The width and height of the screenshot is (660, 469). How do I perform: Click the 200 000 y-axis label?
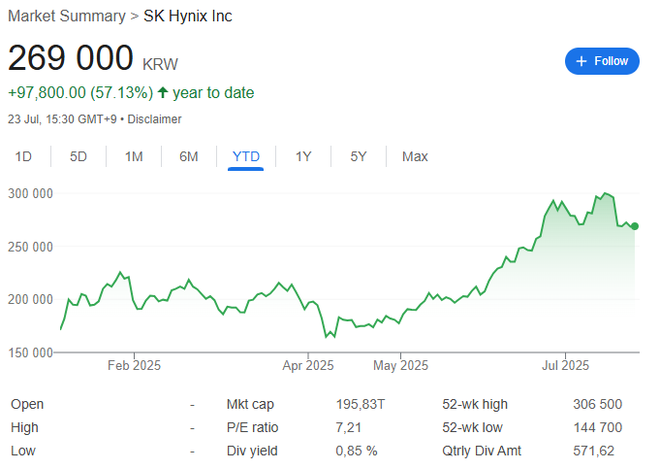point(30,300)
